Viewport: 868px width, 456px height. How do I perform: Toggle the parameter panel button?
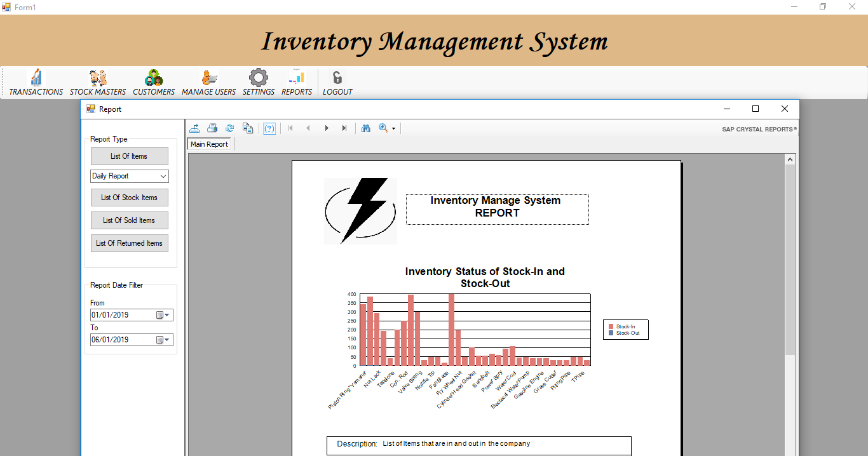[x=269, y=128]
